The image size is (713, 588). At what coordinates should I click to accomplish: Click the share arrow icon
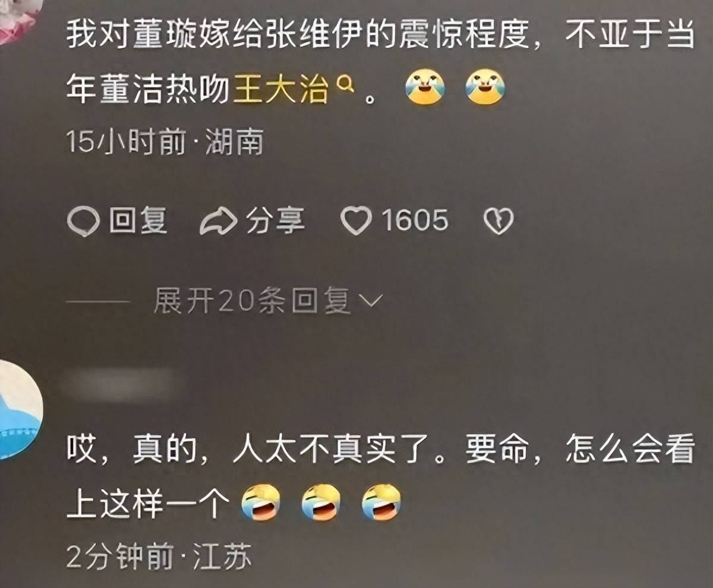pyautogui.click(x=219, y=222)
